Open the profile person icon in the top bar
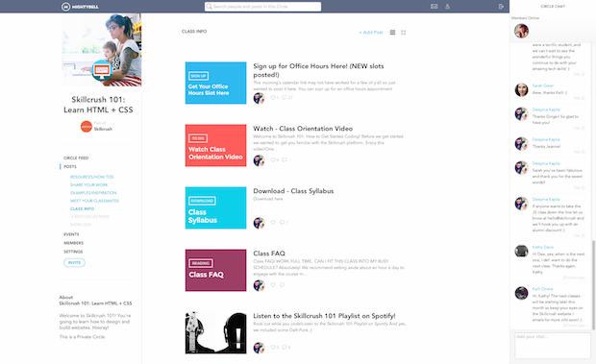 click(x=447, y=7)
